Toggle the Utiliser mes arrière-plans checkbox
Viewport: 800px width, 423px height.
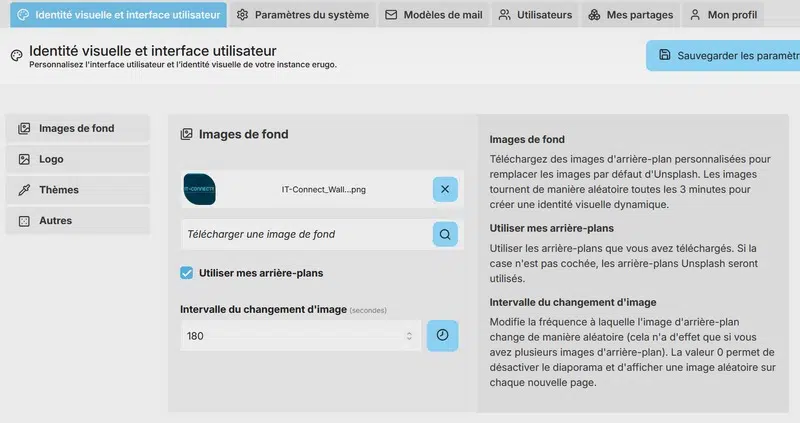[x=187, y=273]
